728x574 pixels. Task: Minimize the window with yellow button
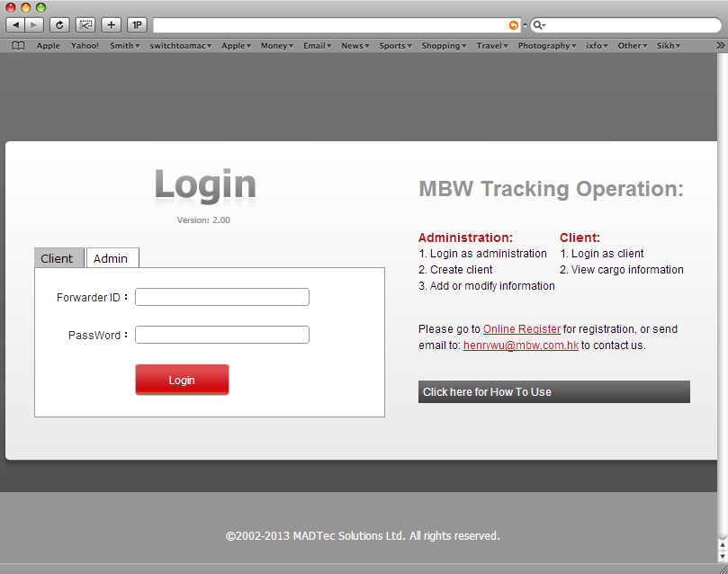tap(25, 7)
